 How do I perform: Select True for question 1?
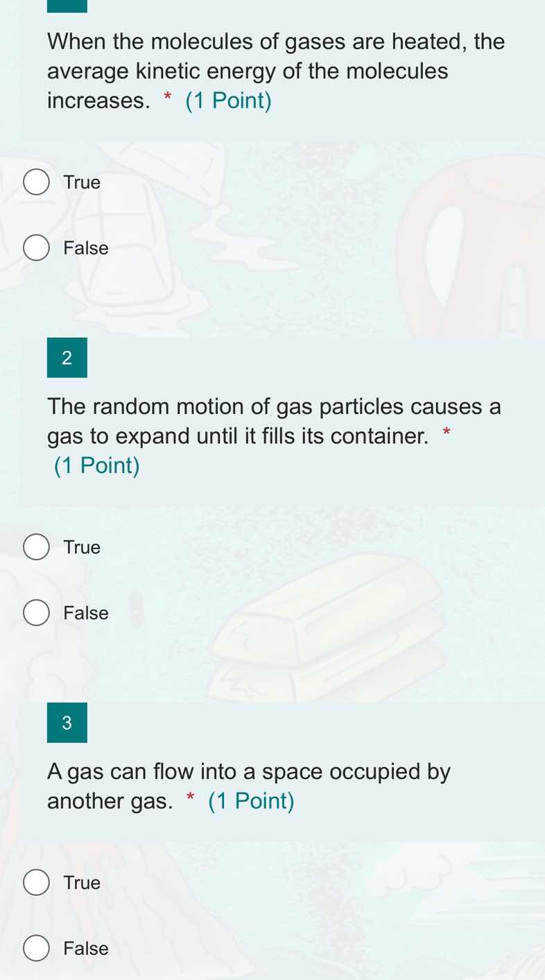click(36, 182)
